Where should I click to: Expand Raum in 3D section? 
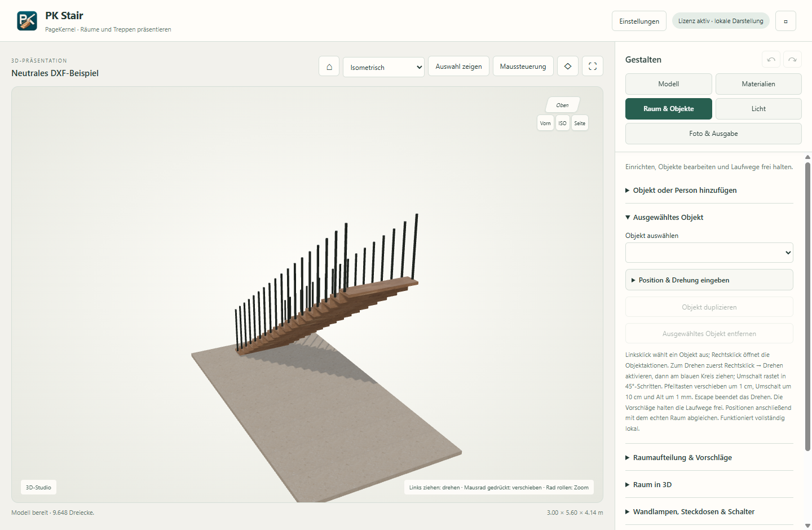pyautogui.click(x=709, y=484)
